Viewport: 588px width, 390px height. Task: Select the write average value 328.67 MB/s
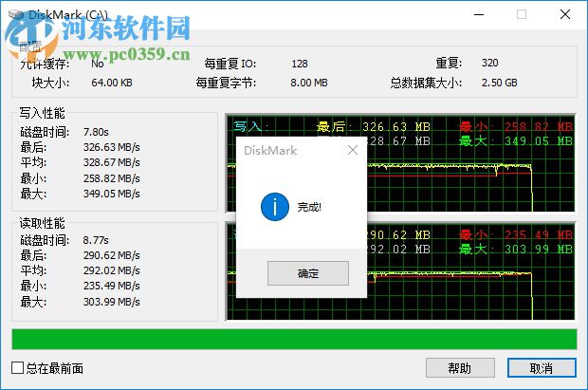[112, 162]
